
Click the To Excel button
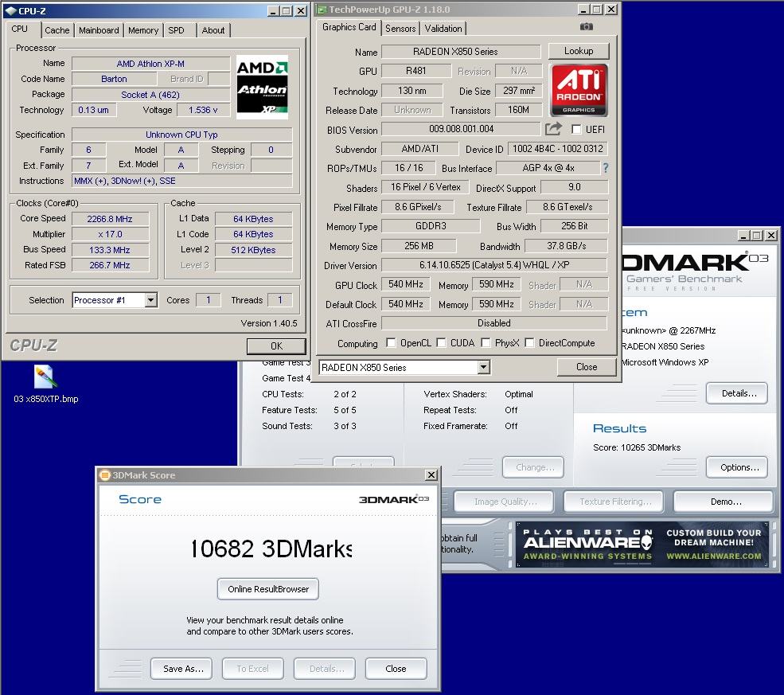click(x=252, y=669)
